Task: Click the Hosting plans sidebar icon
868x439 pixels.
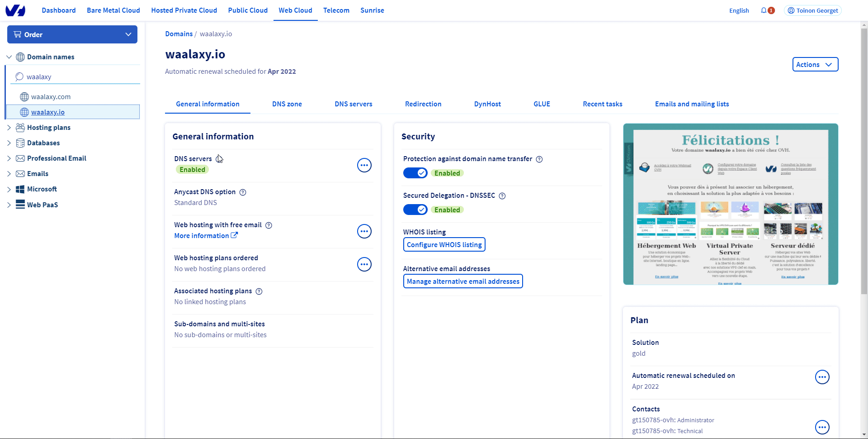Action: (x=20, y=128)
